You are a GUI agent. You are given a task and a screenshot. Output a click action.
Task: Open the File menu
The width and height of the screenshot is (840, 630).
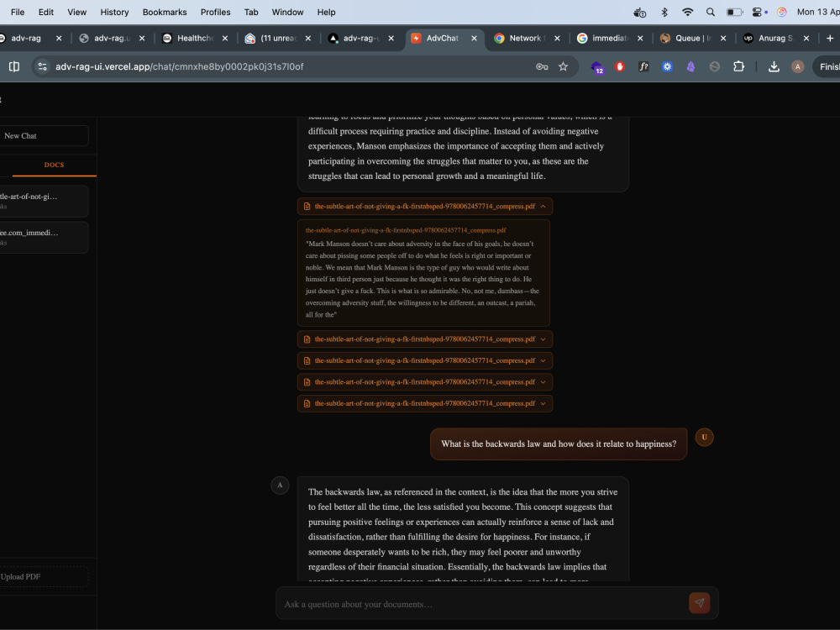(x=18, y=12)
